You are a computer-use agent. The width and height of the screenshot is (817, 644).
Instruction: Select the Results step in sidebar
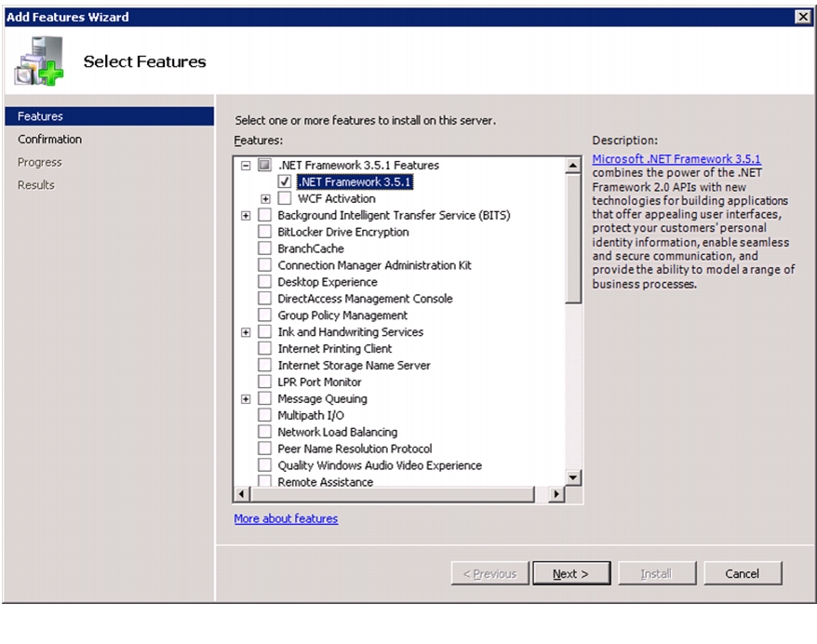(x=36, y=185)
